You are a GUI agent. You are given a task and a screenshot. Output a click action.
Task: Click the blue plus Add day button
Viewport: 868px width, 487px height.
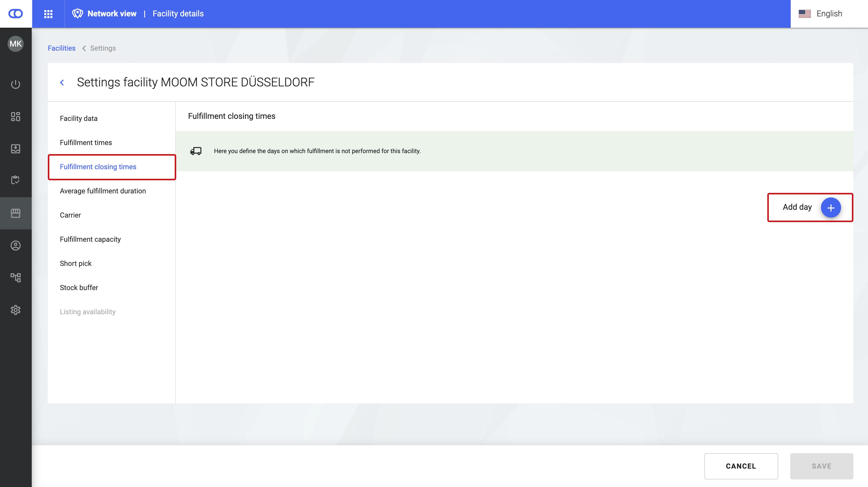coord(830,207)
